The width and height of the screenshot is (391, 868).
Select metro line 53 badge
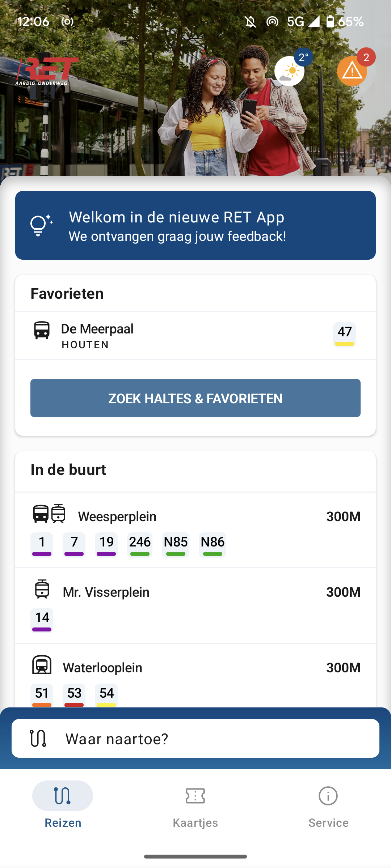(x=74, y=694)
